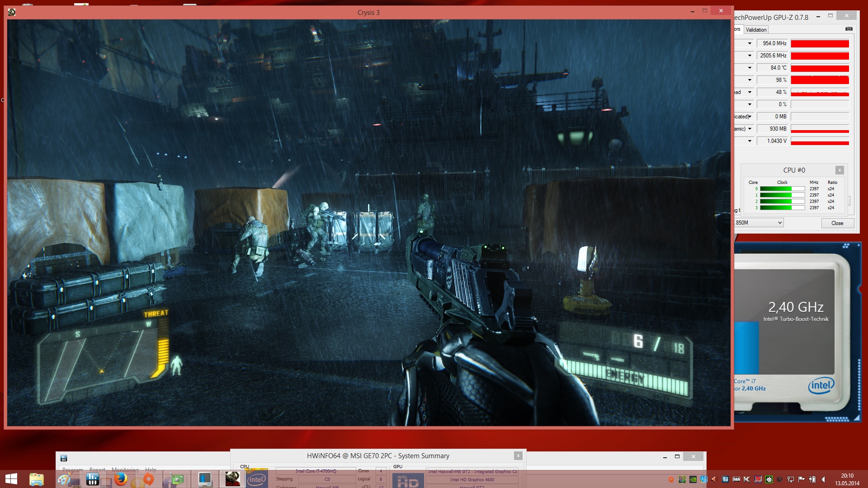Click the 2,40 GHz Turbo Boost reading
Image resolution: width=868 pixels, height=488 pixels.
pyautogui.click(x=796, y=307)
